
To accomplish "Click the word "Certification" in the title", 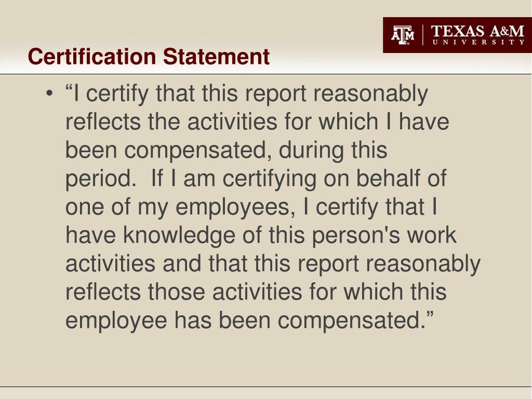I will point(92,56).
